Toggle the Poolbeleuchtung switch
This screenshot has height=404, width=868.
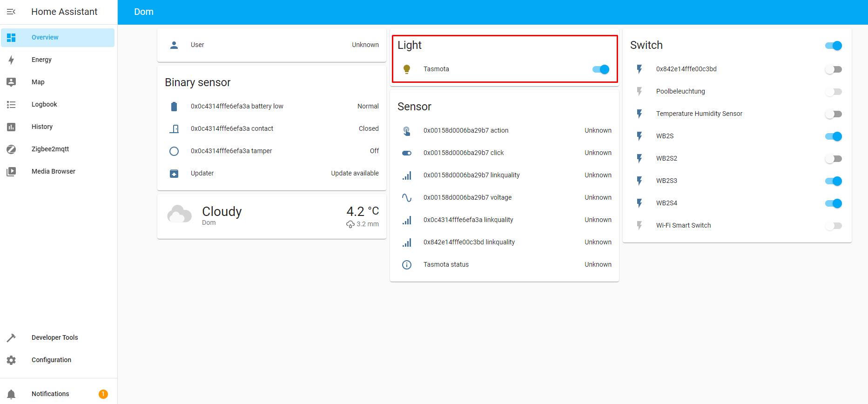pyautogui.click(x=834, y=92)
